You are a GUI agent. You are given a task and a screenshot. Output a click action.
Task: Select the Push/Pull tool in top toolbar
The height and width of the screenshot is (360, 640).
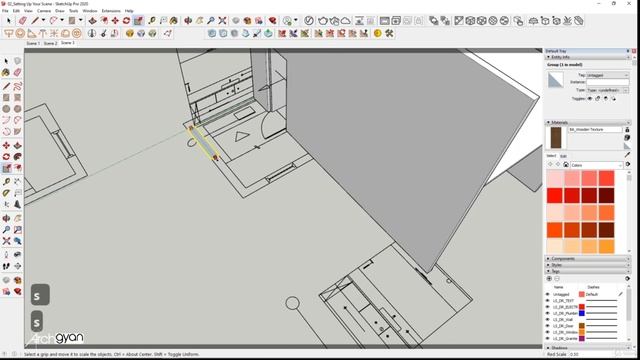click(93, 20)
